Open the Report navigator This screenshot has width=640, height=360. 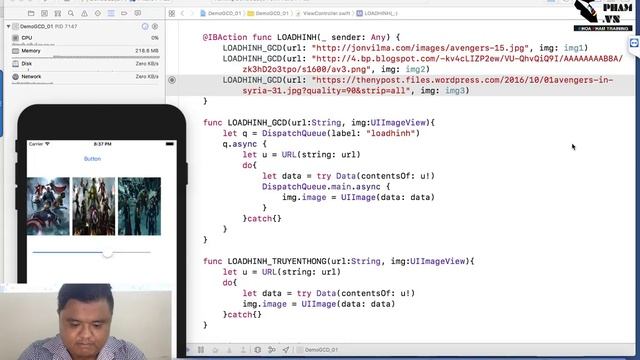138,13
